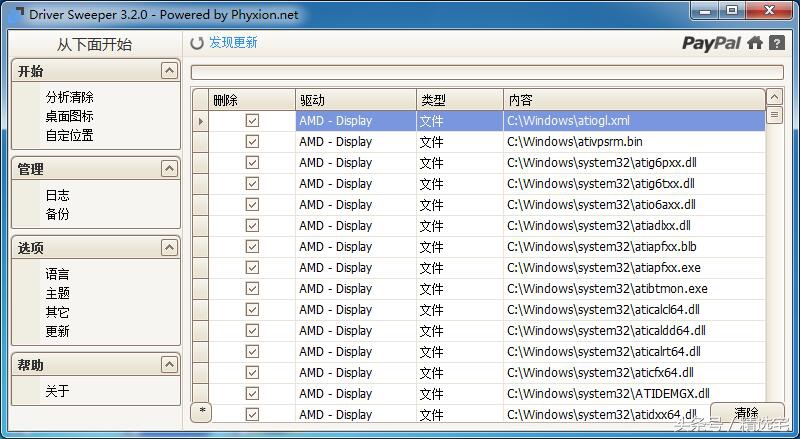Toggle checkbox for aticalcl64.dll row
Image resolution: width=800 pixels, height=439 pixels.
click(252, 309)
